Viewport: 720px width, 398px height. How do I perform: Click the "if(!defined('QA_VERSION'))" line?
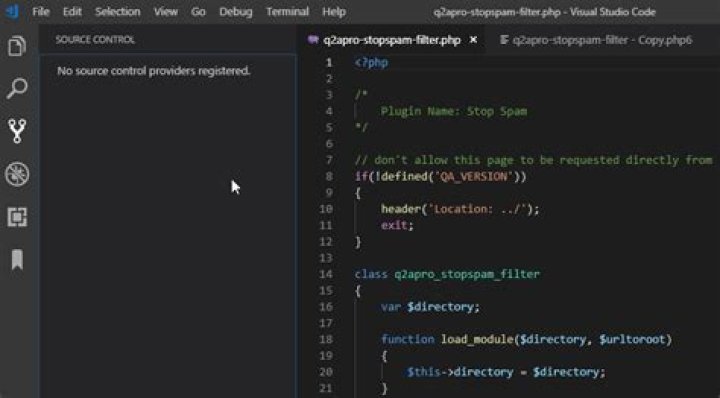tap(440, 176)
